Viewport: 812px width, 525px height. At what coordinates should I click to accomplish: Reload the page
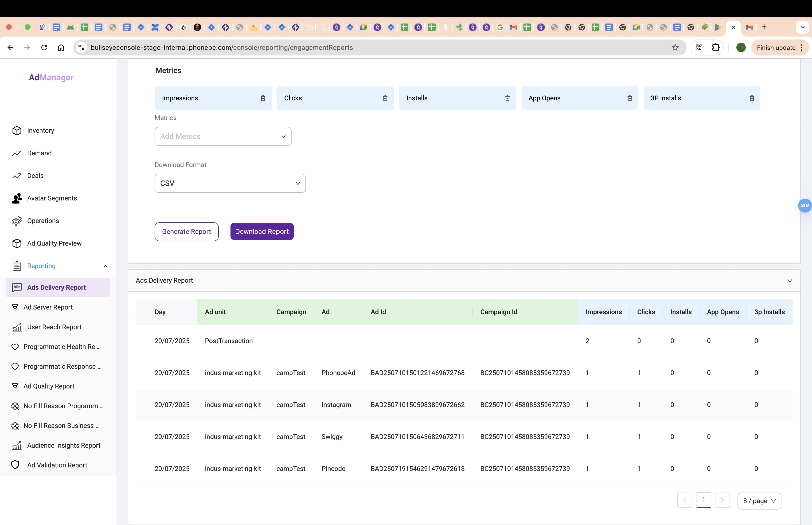click(x=44, y=48)
